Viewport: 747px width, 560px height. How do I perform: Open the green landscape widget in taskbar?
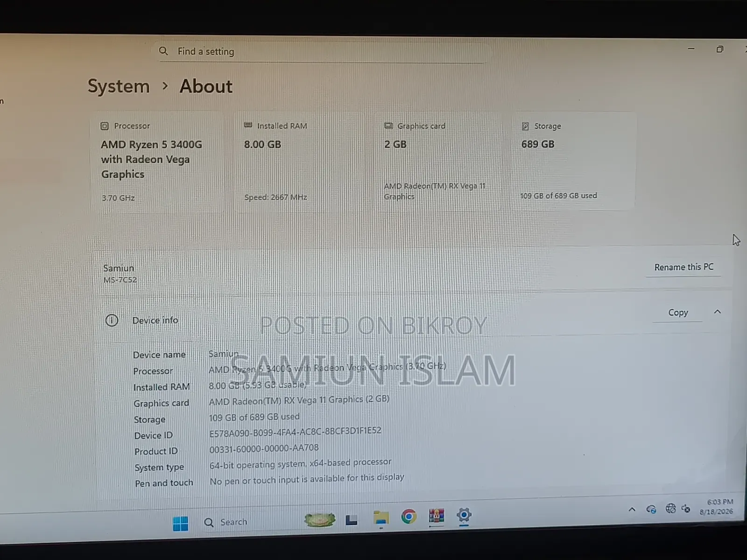tap(319, 519)
